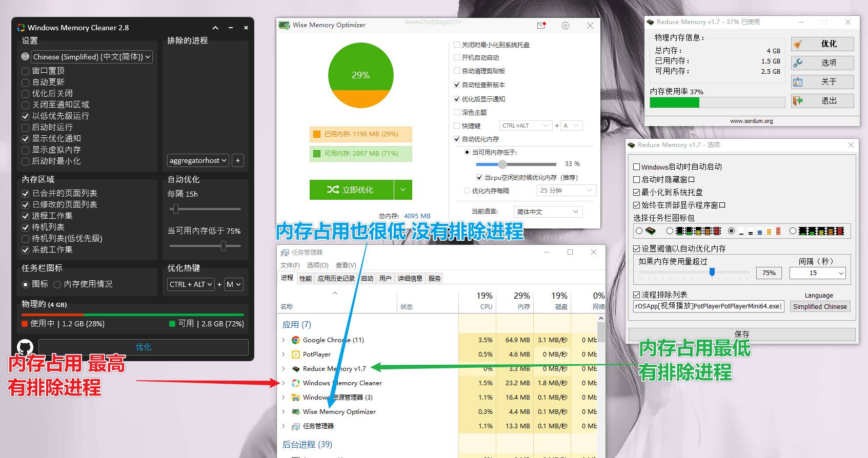Open Wise Memory Optimizer settings gear icon
Viewport: 868px width, 458px height.
coord(566,26)
